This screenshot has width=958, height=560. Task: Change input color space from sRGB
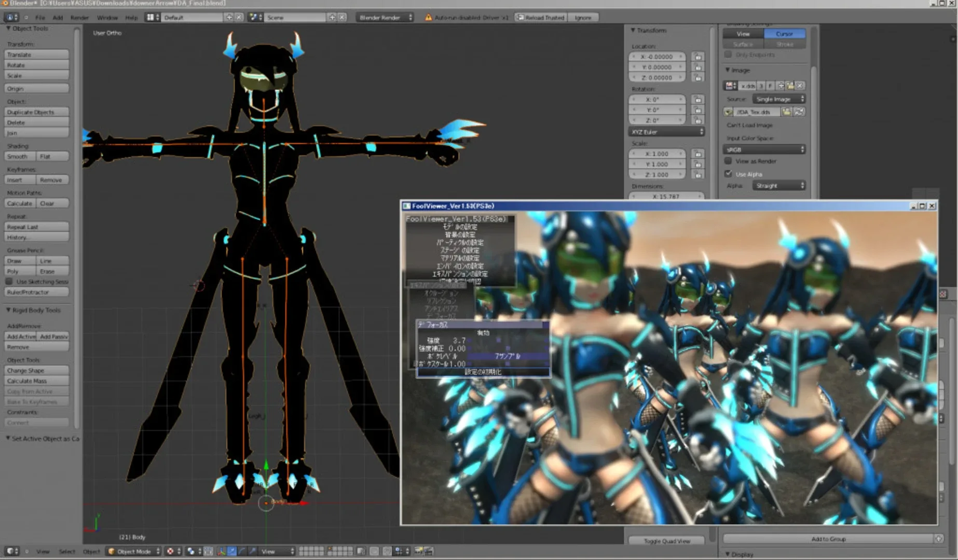coord(763,149)
